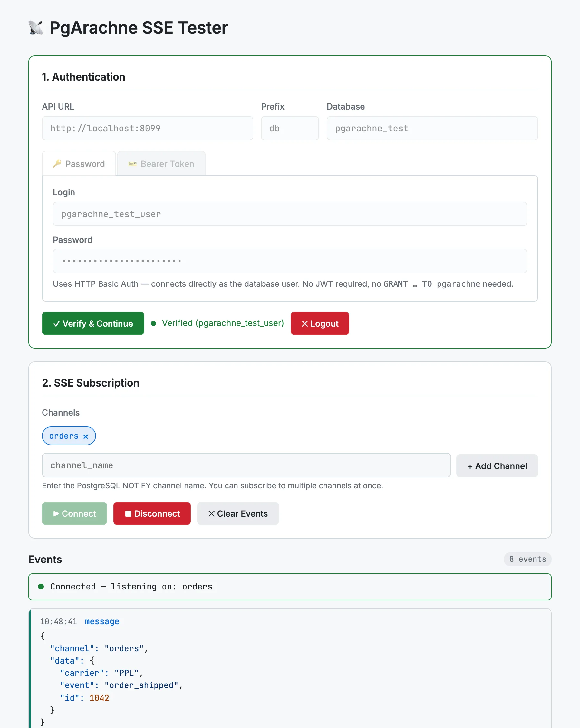
Task: Click the Login input field
Action: pyautogui.click(x=290, y=214)
